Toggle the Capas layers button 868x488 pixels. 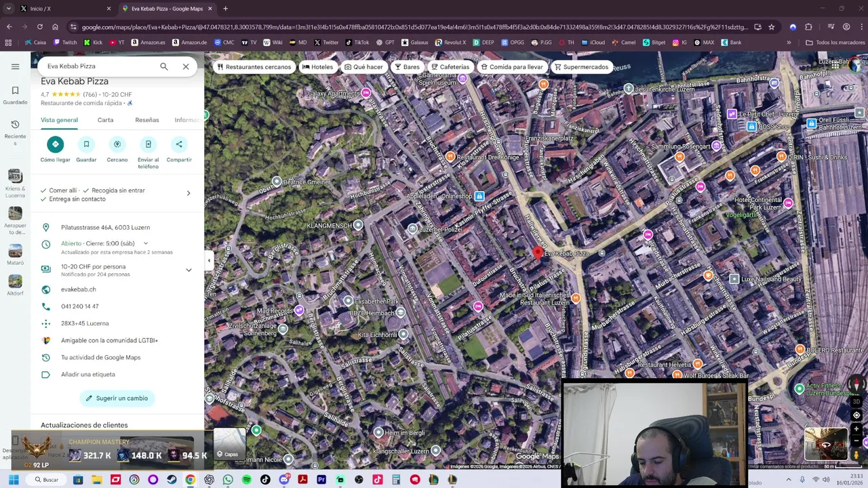pyautogui.click(x=230, y=444)
